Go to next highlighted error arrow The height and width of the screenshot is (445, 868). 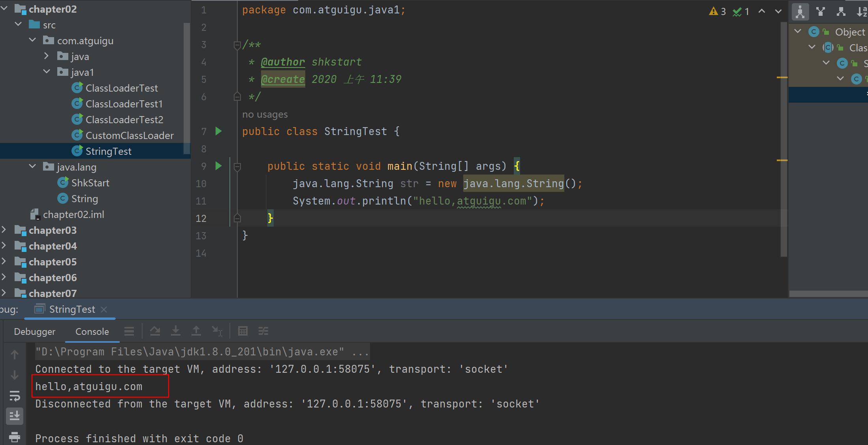tap(778, 11)
